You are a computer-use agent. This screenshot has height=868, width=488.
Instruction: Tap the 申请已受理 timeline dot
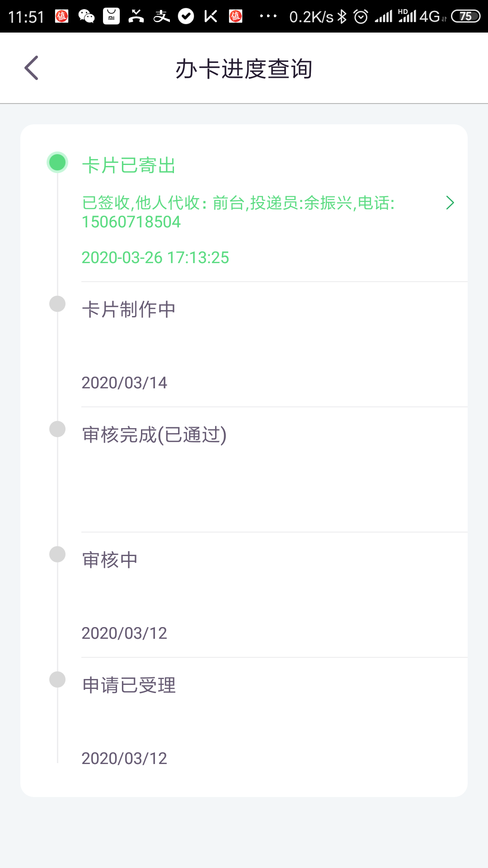click(57, 679)
